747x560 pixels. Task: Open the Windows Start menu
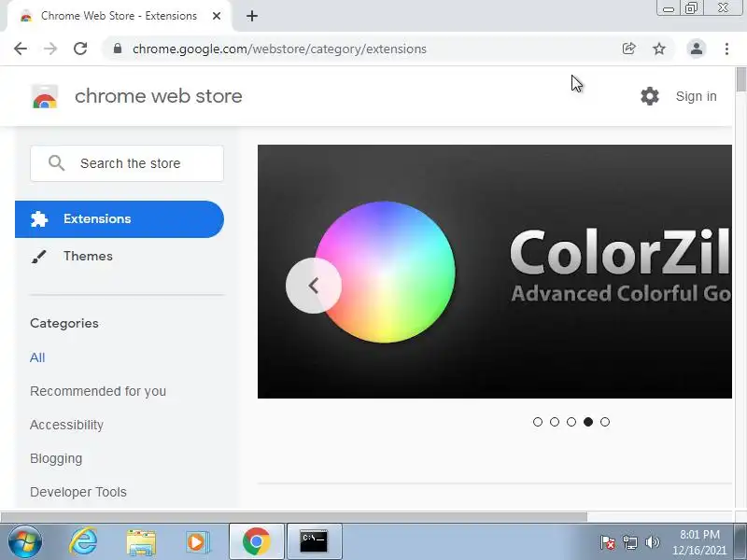(25, 542)
